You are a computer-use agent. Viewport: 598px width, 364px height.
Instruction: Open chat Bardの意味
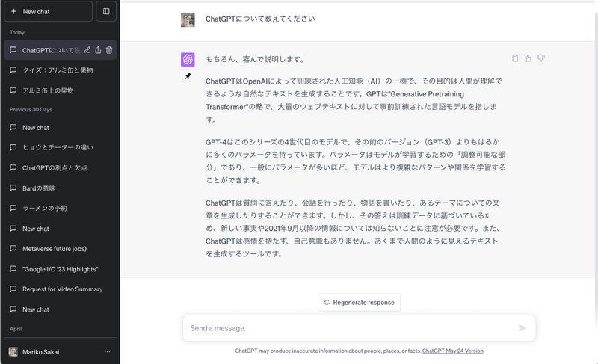click(61, 188)
